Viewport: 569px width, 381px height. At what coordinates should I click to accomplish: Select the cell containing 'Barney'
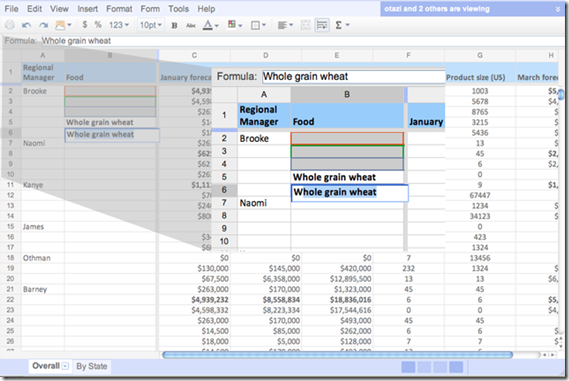[43, 289]
